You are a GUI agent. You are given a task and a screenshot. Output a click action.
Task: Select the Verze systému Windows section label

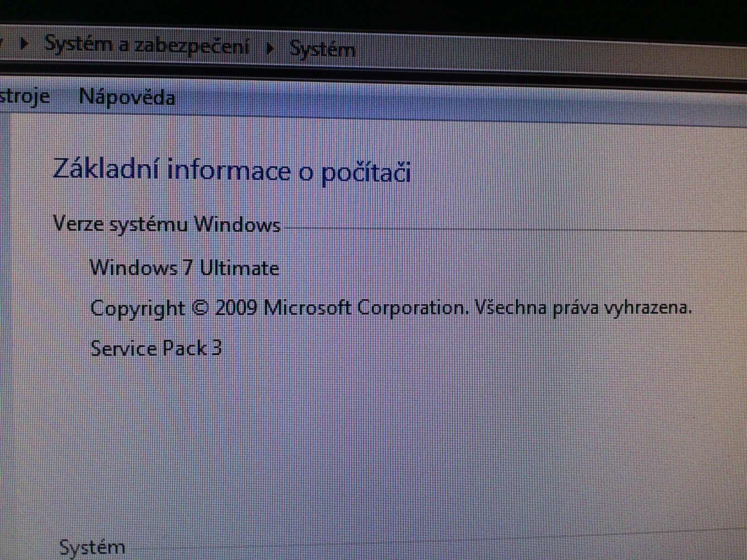[x=167, y=224]
